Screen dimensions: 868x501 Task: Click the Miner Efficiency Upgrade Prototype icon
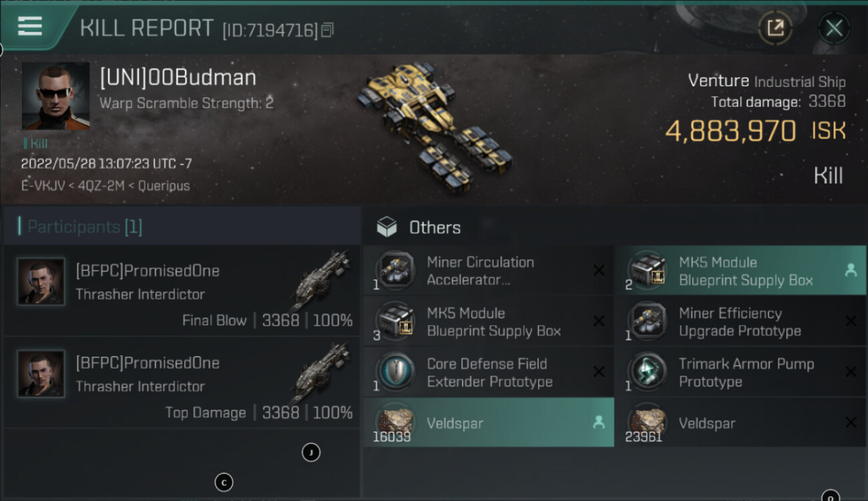pyautogui.click(x=647, y=321)
